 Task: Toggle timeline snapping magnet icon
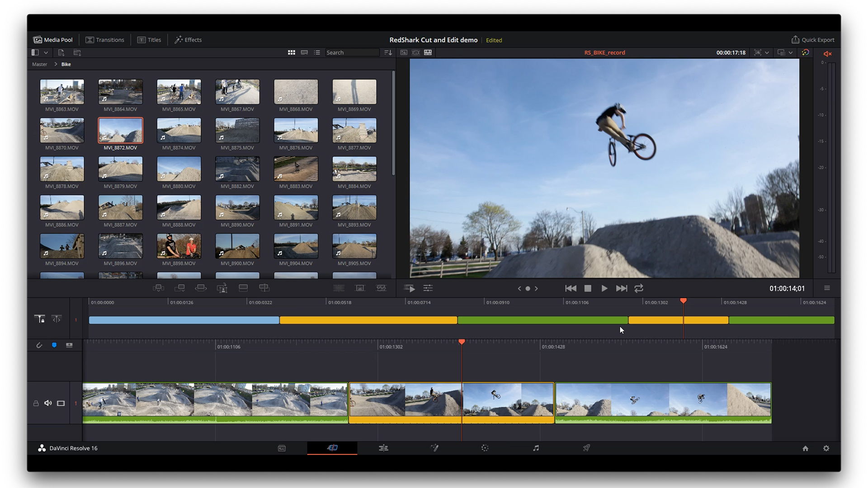click(39, 345)
